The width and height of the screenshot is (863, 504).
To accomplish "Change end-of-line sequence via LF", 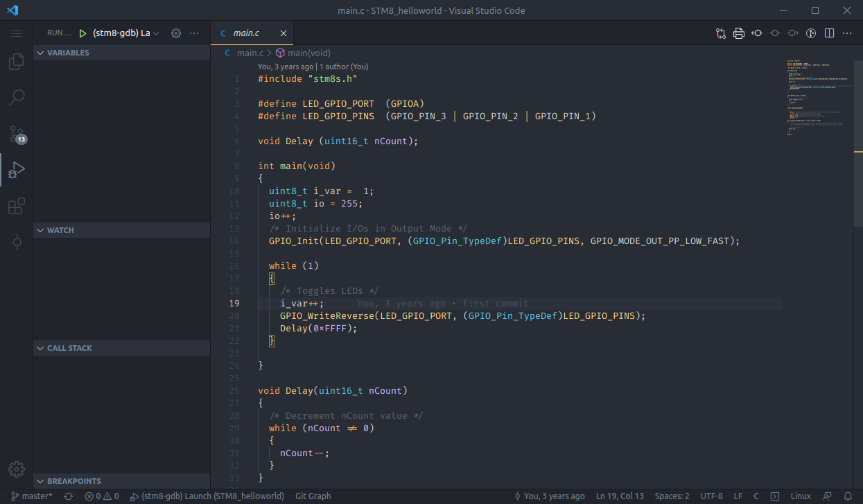I will pyautogui.click(x=738, y=496).
